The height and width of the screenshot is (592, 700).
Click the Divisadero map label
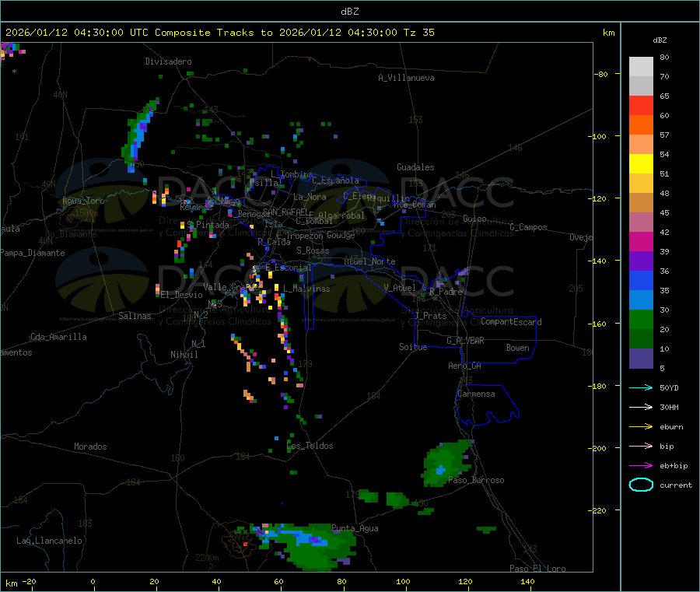(x=168, y=61)
